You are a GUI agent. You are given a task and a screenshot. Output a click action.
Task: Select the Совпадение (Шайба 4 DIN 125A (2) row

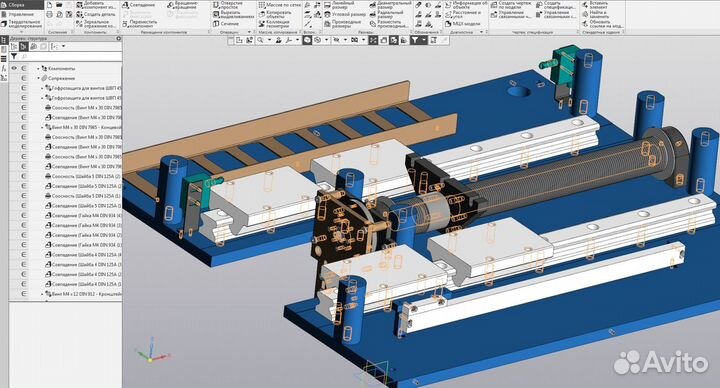tap(84, 274)
